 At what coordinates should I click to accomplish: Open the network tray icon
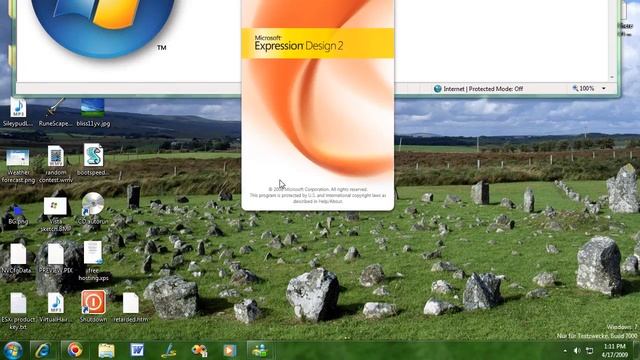point(590,351)
